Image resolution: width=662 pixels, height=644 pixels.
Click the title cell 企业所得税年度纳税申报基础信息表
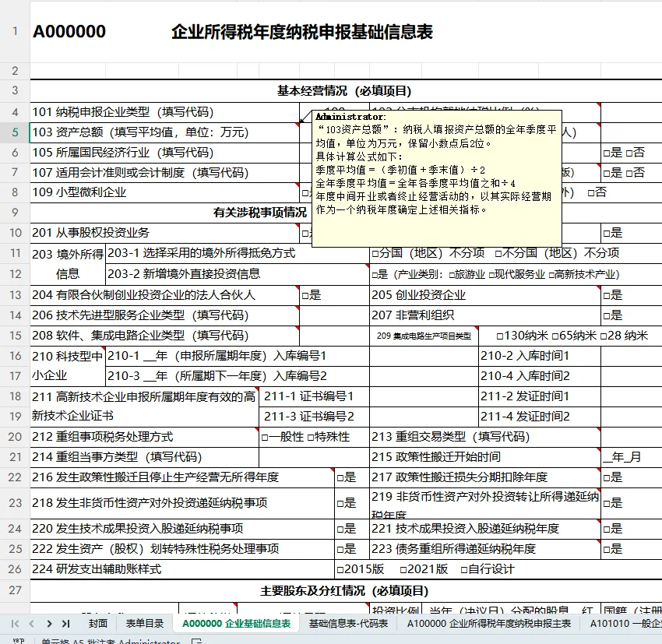pyautogui.click(x=302, y=32)
